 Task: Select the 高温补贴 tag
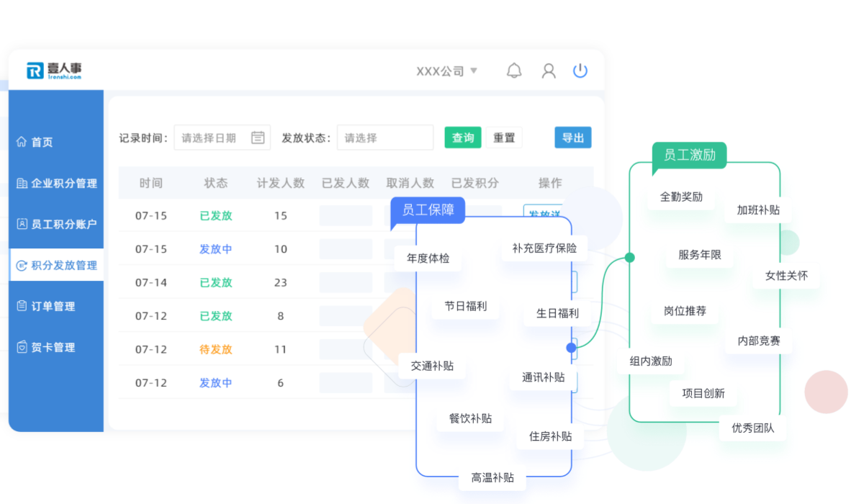pos(492,477)
